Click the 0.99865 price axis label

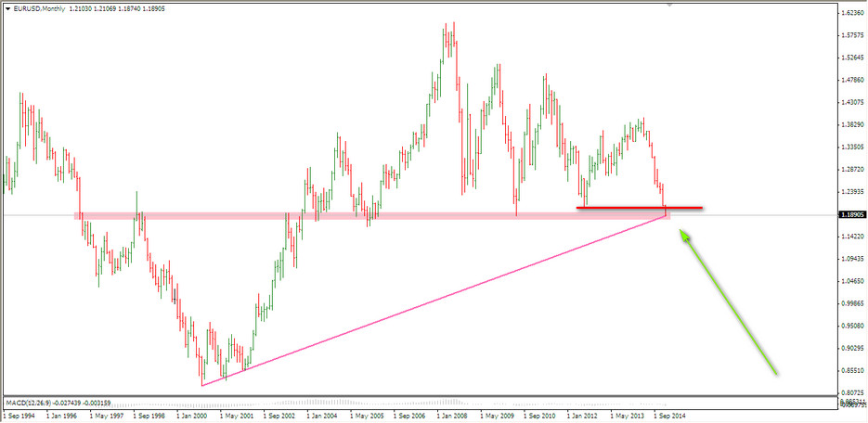pyautogui.click(x=851, y=303)
